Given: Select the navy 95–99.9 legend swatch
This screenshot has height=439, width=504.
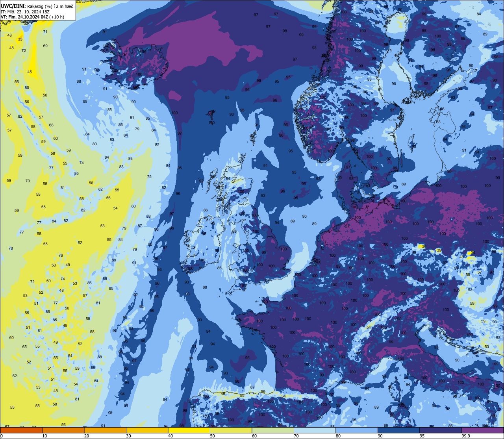Looking at the screenshot, I should (x=441, y=430).
